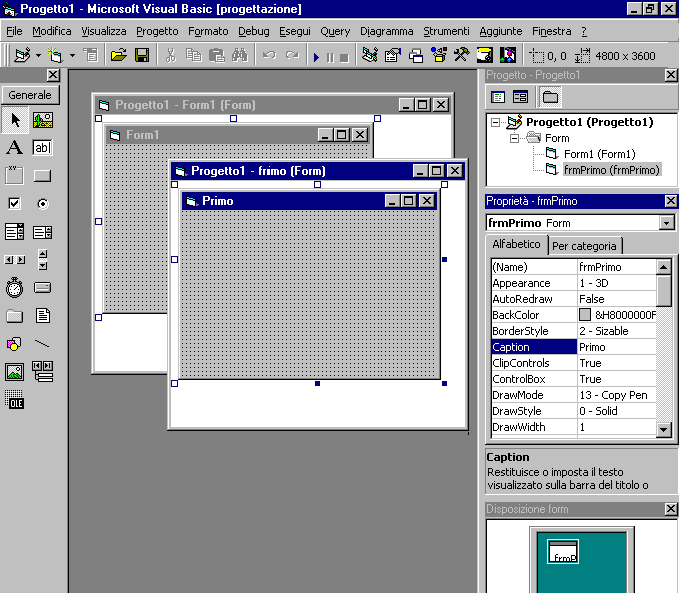Viewport: 679px width, 593px height.
Task: Click the Save Project toolbar icon
Action: point(142,55)
